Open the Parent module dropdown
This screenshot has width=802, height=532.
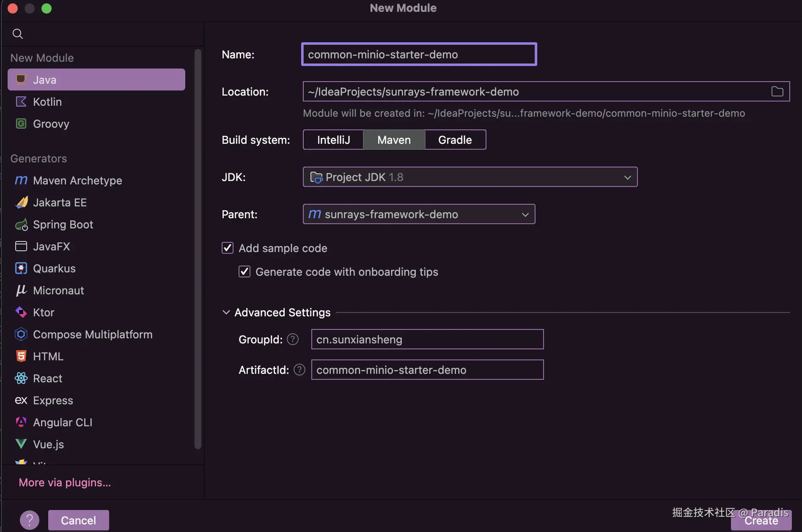419,214
